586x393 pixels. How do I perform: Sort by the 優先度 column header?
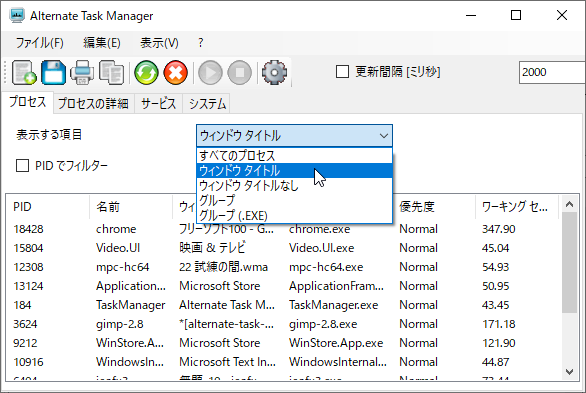coord(434,207)
